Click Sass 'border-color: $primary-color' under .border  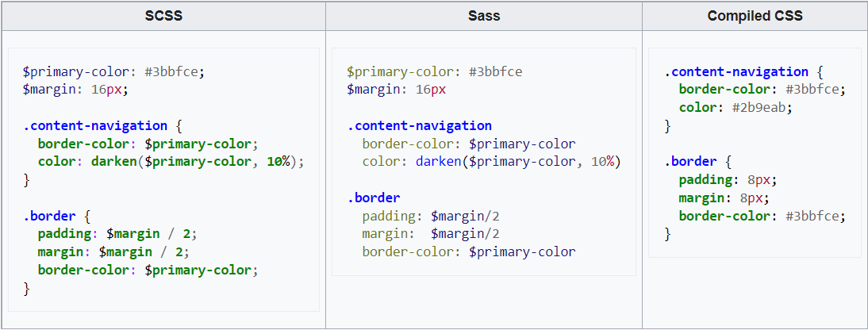click(x=469, y=252)
